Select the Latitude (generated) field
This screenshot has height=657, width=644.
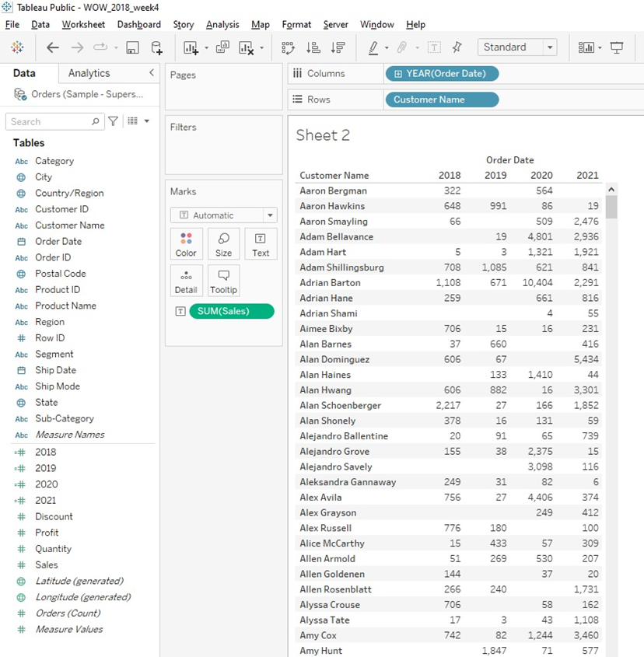[79, 581]
